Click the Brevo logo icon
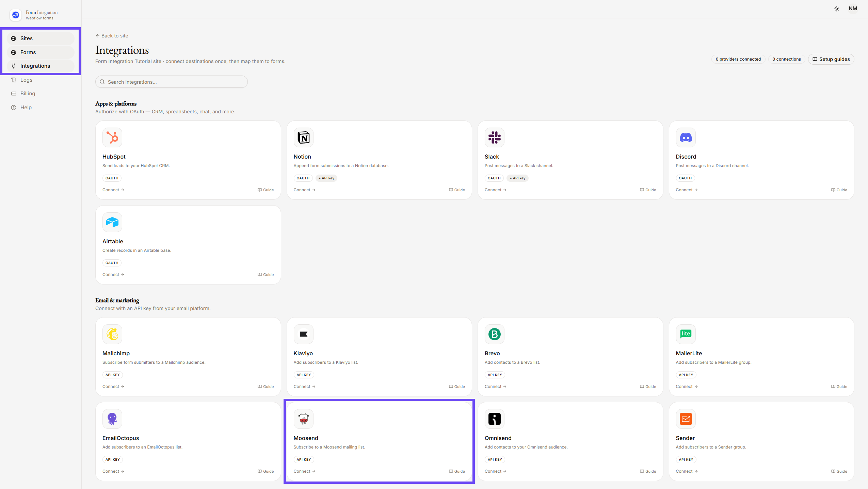 point(494,334)
